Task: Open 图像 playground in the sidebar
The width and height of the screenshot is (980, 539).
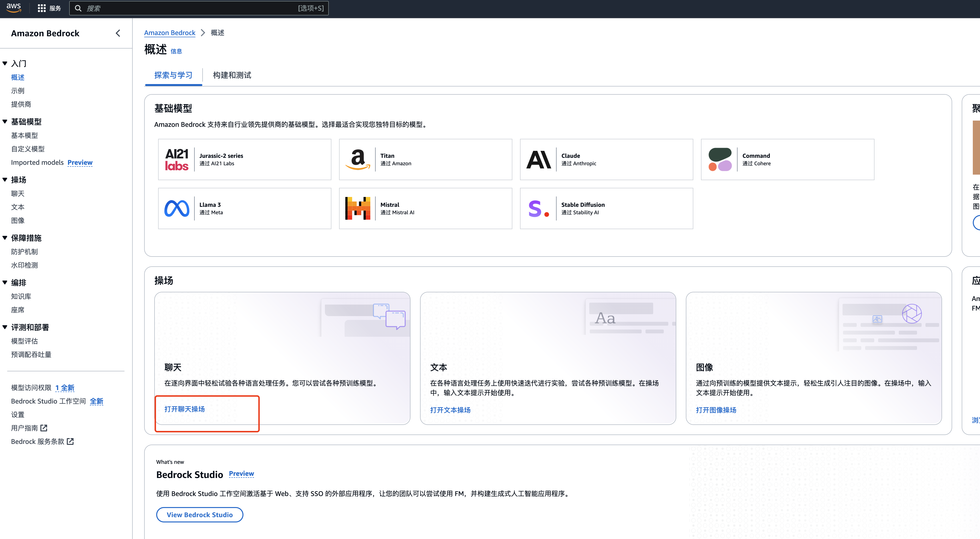Action: 18,220
